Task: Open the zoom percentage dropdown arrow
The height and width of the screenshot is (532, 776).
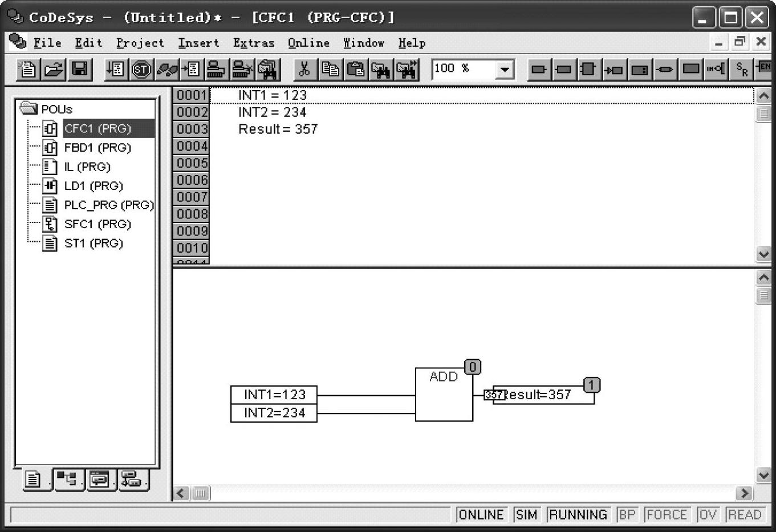Action: 504,70
